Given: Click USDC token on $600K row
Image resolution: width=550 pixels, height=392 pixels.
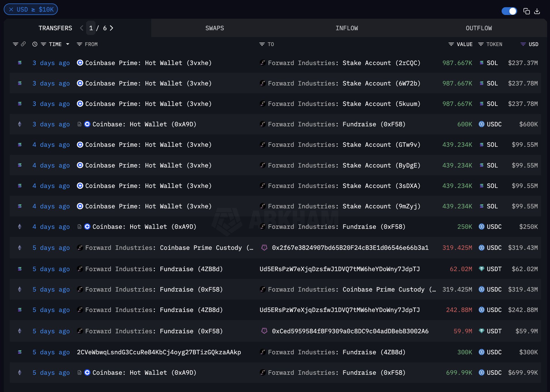Looking at the screenshot, I should point(490,124).
